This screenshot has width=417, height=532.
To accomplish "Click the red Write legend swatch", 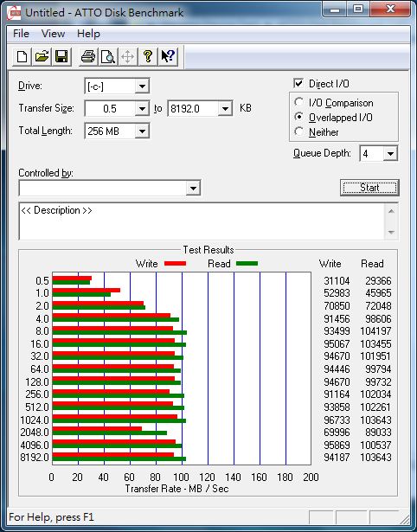I will (175, 263).
